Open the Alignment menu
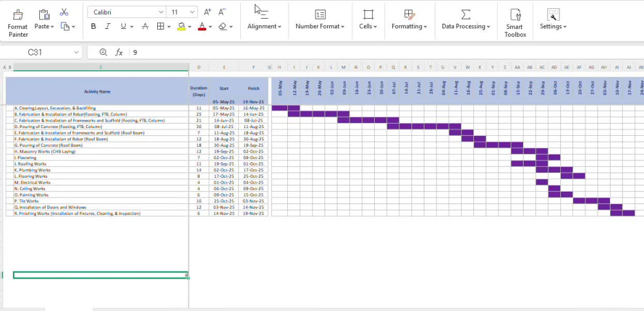 tap(264, 26)
